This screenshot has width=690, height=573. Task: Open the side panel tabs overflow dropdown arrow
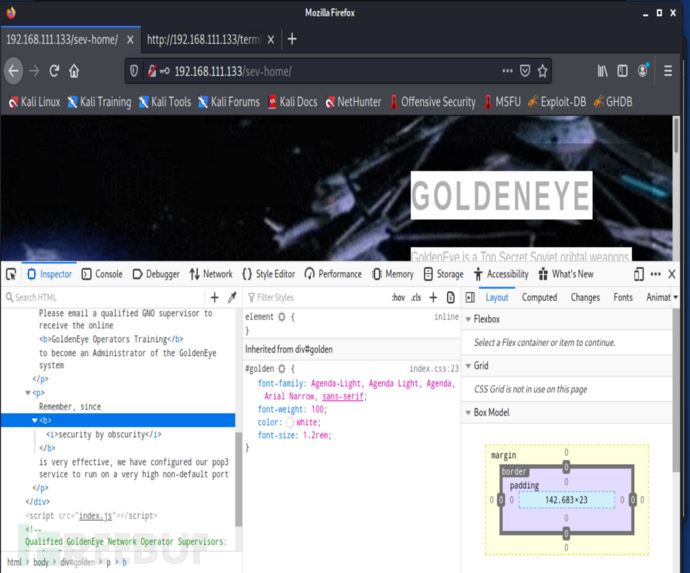pyautogui.click(x=675, y=298)
